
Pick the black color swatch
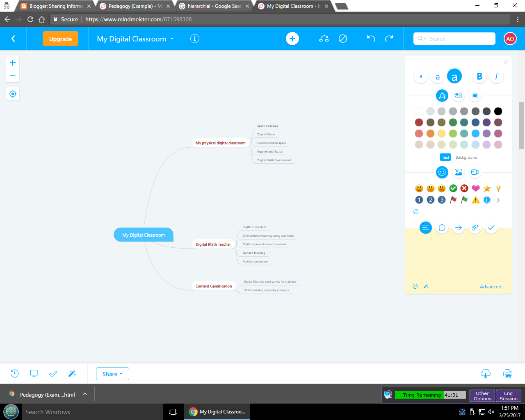[x=498, y=111]
